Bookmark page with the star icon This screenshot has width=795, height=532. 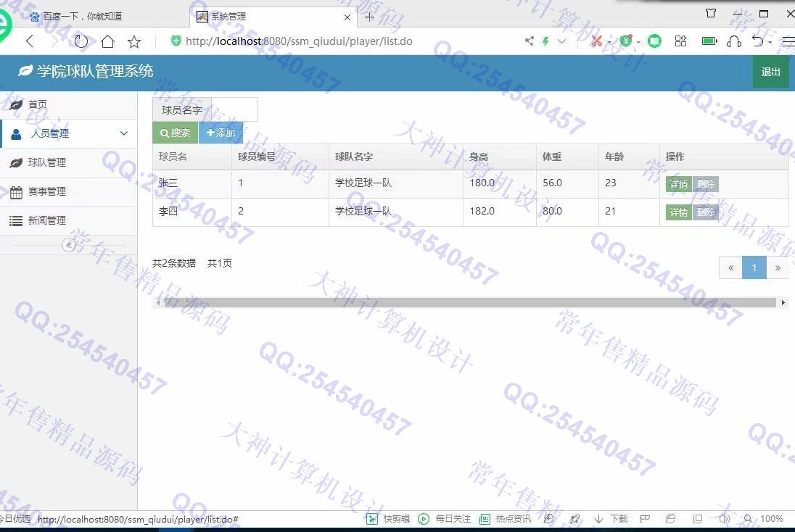click(134, 42)
